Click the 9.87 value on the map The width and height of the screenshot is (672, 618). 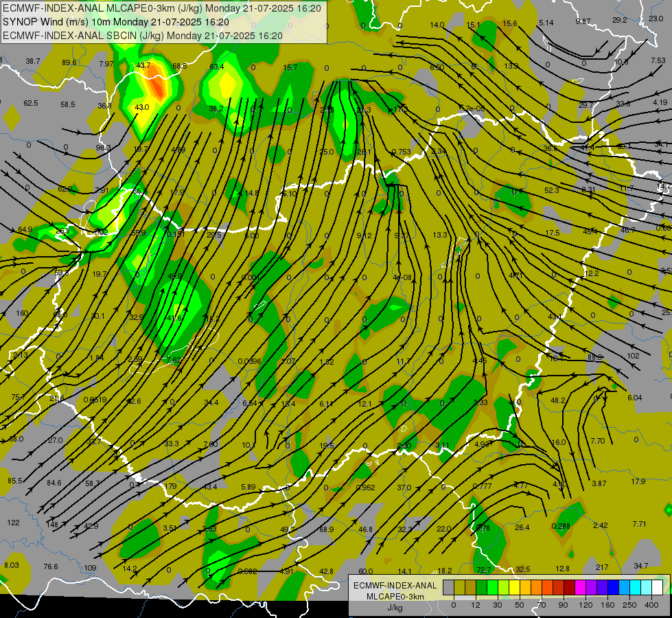[583, 21]
